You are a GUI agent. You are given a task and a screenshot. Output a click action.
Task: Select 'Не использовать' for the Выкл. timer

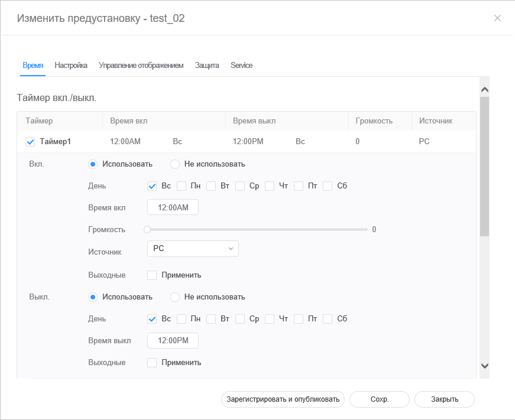coord(175,297)
